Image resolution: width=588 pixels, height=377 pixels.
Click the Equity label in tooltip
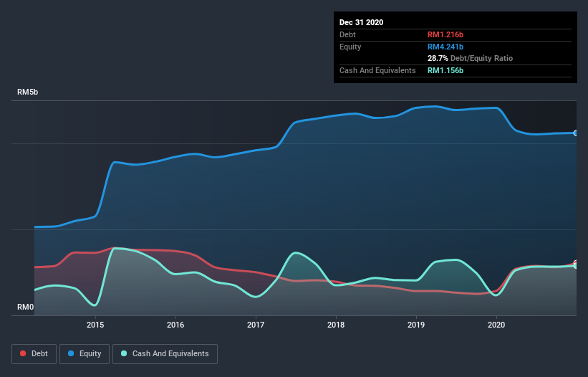(350, 47)
